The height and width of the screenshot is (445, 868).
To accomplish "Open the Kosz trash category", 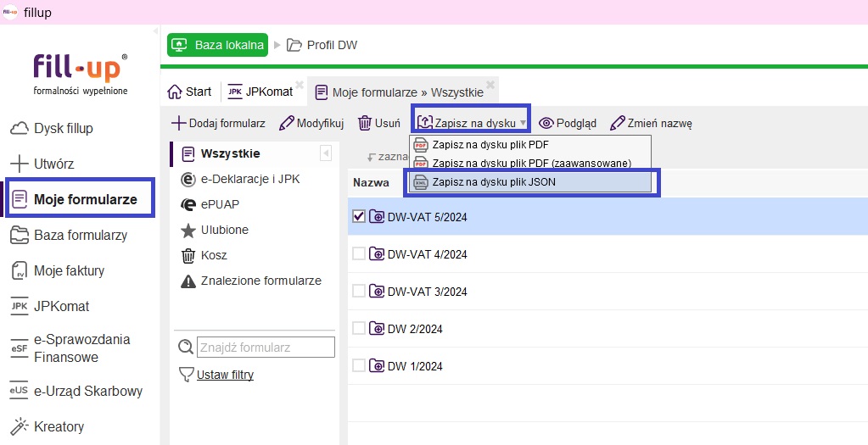I will pyautogui.click(x=204, y=255).
